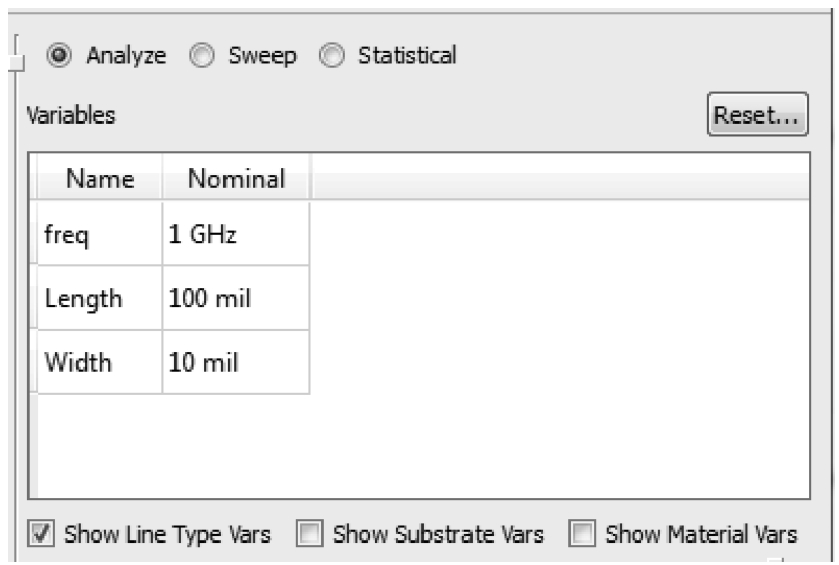Edit the 100 mil nominal value
This screenshot has height=565, width=839.
pos(236,298)
